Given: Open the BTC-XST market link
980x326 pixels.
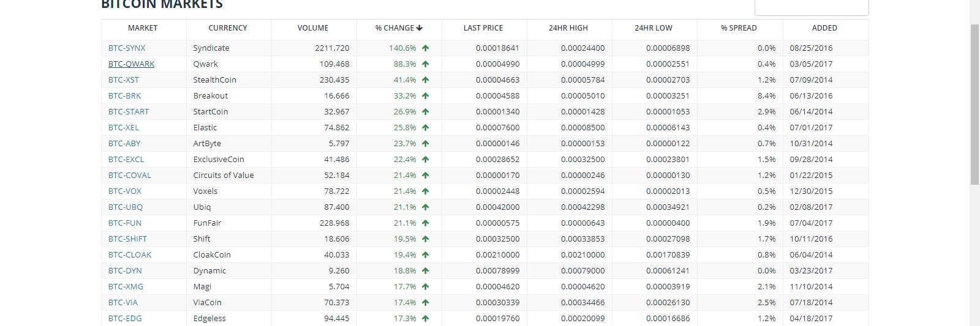Looking at the screenshot, I should point(124,80).
